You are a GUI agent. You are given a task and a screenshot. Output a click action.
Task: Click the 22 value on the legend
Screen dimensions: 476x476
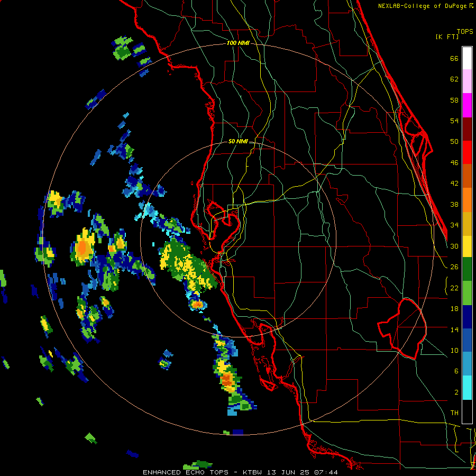[x=454, y=288]
